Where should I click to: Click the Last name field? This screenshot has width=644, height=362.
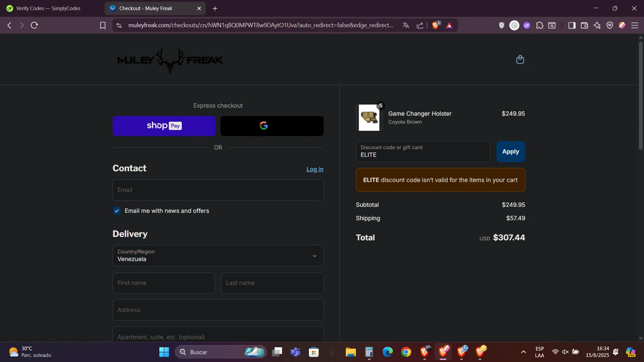(272, 283)
